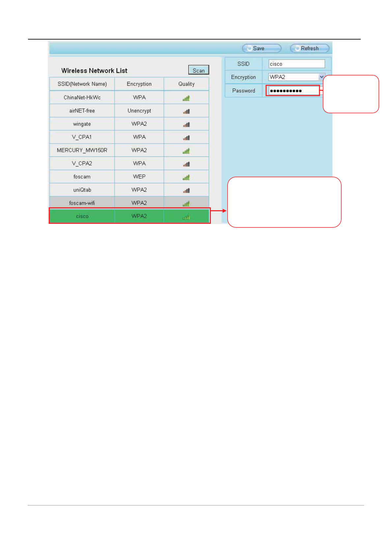Viewport: 392px width, 555px height.
Task: Click the Save button
Action: (262, 48)
